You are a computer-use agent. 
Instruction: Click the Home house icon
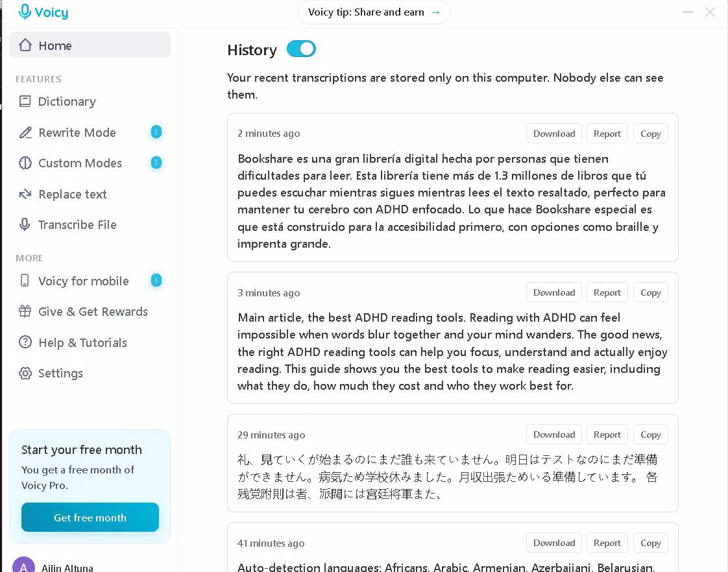25,45
